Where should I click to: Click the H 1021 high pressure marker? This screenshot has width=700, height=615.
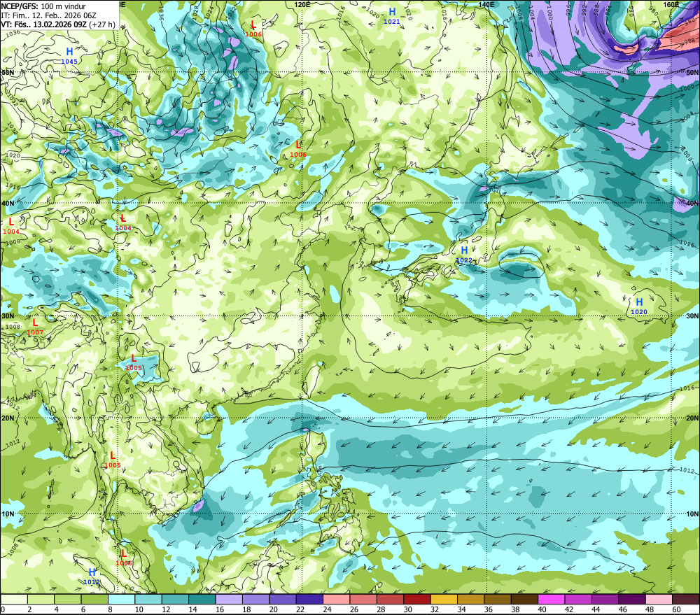click(x=392, y=15)
